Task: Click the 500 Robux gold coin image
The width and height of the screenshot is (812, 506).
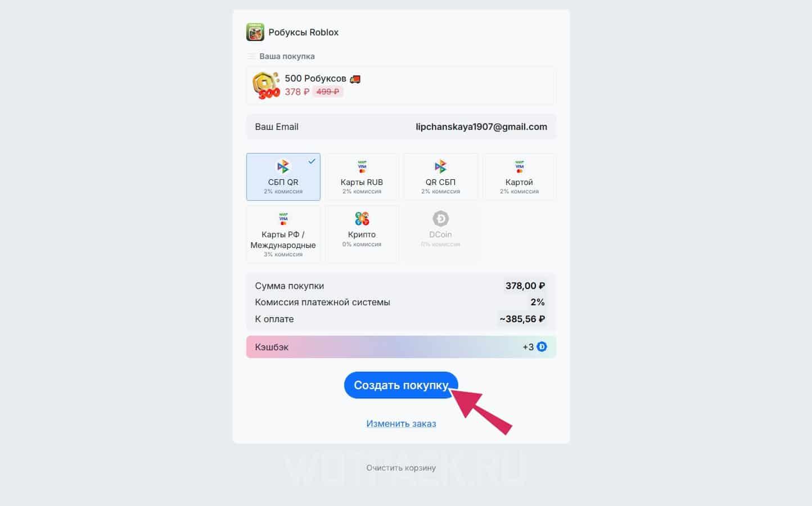Action: 266,85
